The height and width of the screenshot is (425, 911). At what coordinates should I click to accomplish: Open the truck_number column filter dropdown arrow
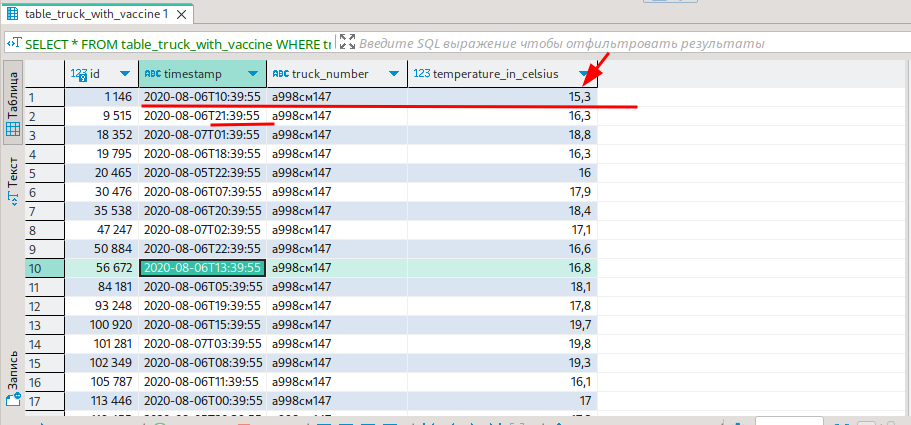click(x=394, y=74)
